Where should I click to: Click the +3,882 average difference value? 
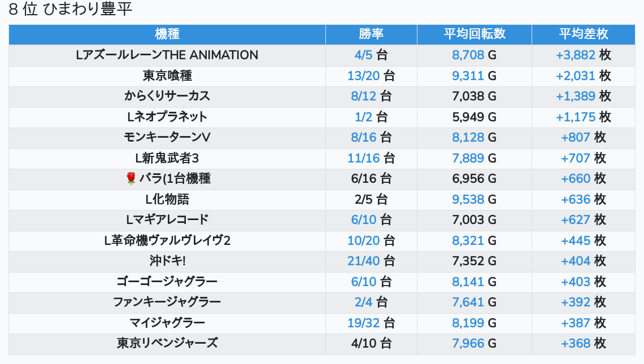tap(576, 55)
